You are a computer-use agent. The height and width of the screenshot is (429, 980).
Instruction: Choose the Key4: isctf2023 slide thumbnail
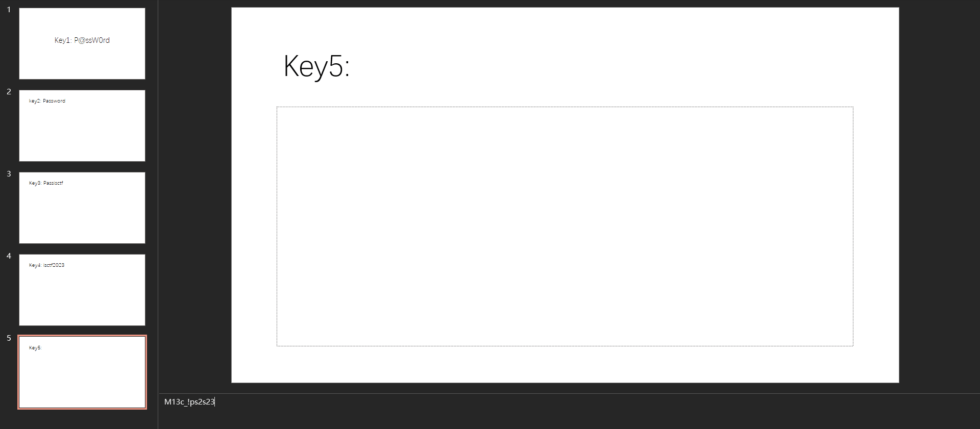click(x=82, y=290)
